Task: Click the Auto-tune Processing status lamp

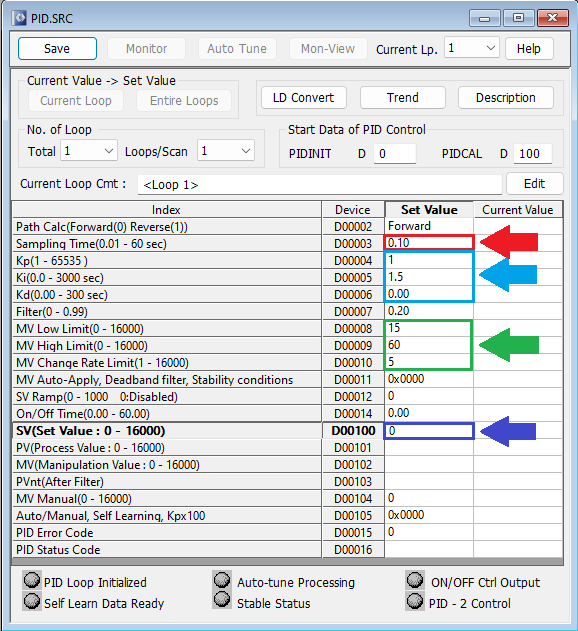Action: click(222, 581)
